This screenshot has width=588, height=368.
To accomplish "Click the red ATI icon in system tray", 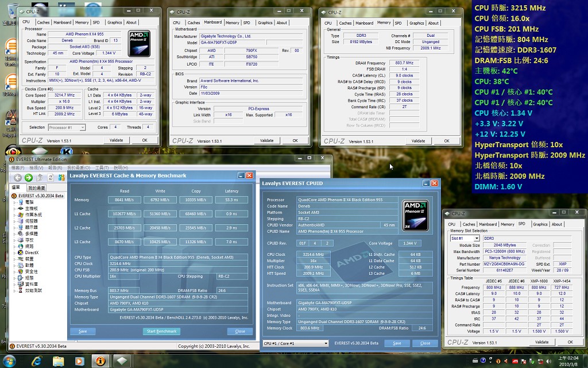I will tap(515, 361).
